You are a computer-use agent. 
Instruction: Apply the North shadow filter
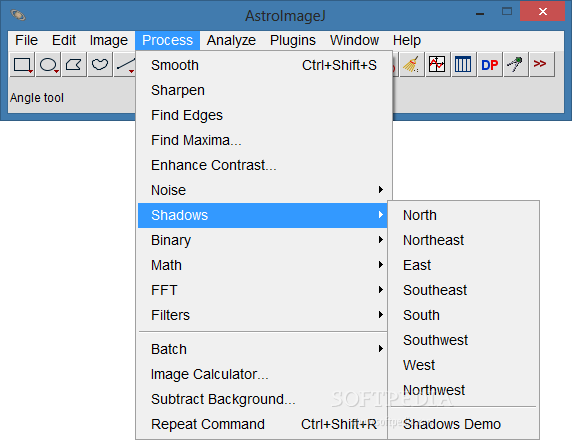[x=463, y=215]
